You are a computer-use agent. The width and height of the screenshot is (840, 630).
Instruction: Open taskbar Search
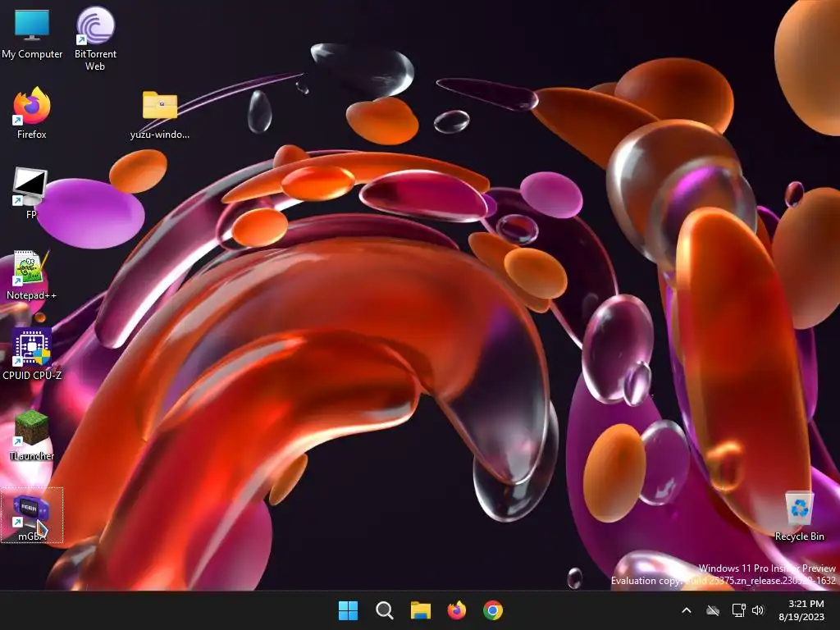pyautogui.click(x=384, y=610)
